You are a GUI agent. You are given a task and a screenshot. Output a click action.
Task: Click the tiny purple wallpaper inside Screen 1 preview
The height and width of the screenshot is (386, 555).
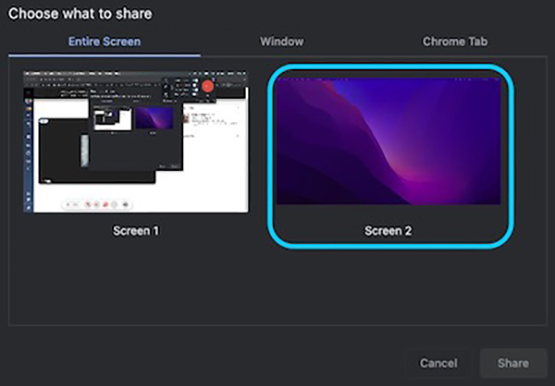click(x=154, y=118)
